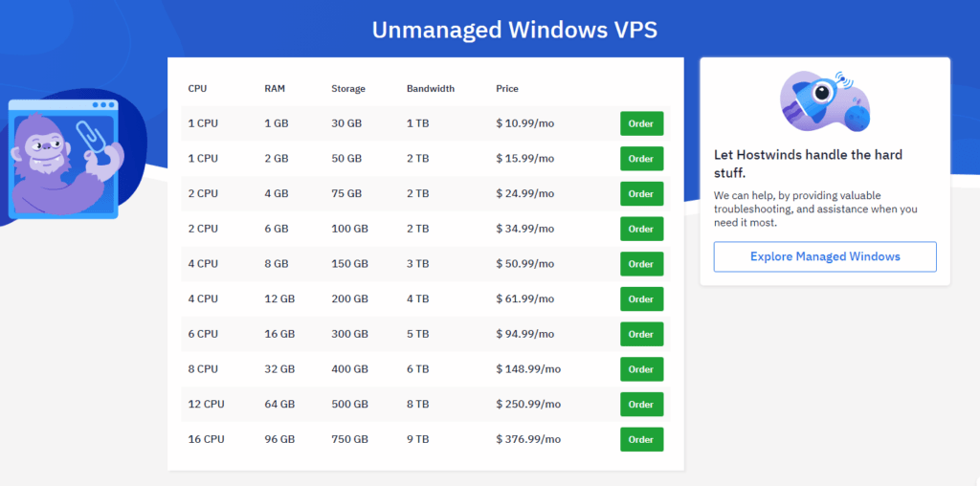The height and width of the screenshot is (486, 980).
Task: Click the 500 GB storage cell
Action: [x=349, y=404]
